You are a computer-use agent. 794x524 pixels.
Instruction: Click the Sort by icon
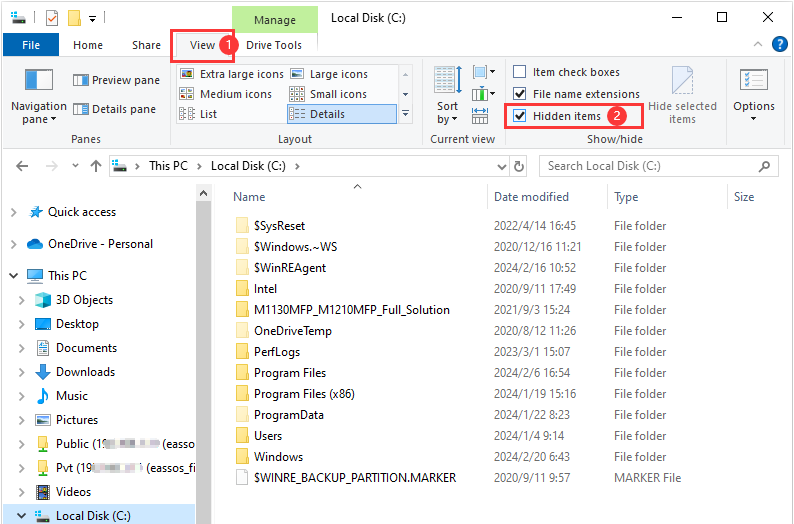click(x=447, y=84)
